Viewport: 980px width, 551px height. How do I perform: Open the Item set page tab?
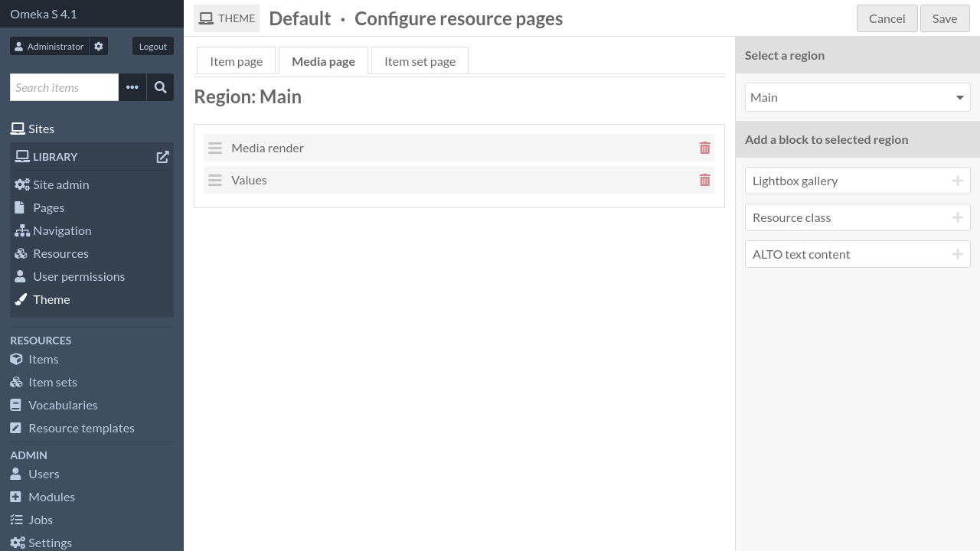pyautogui.click(x=420, y=60)
